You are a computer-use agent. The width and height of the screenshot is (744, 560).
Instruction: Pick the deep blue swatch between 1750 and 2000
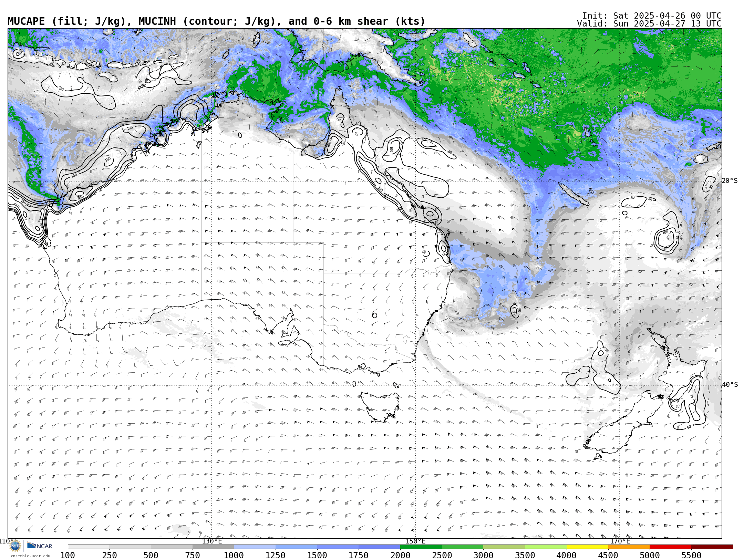pyautogui.click(x=379, y=547)
